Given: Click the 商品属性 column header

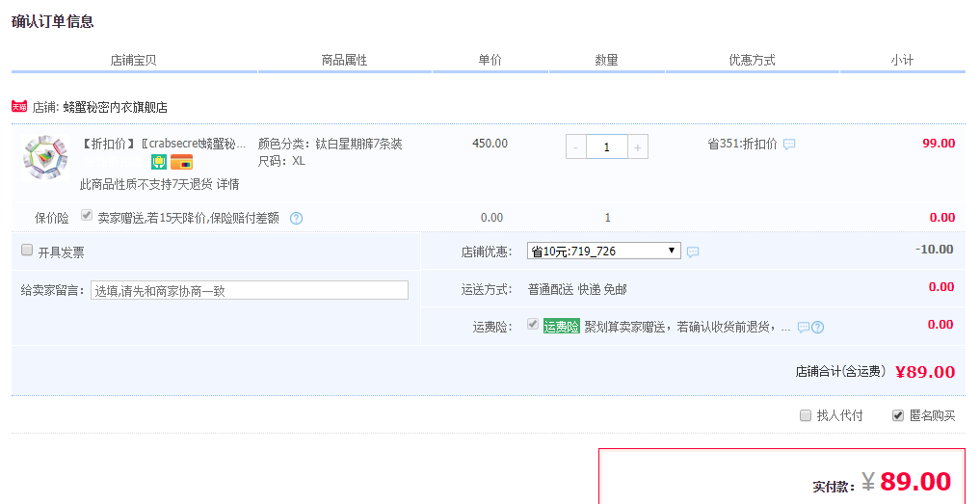Looking at the screenshot, I should click(x=344, y=60).
